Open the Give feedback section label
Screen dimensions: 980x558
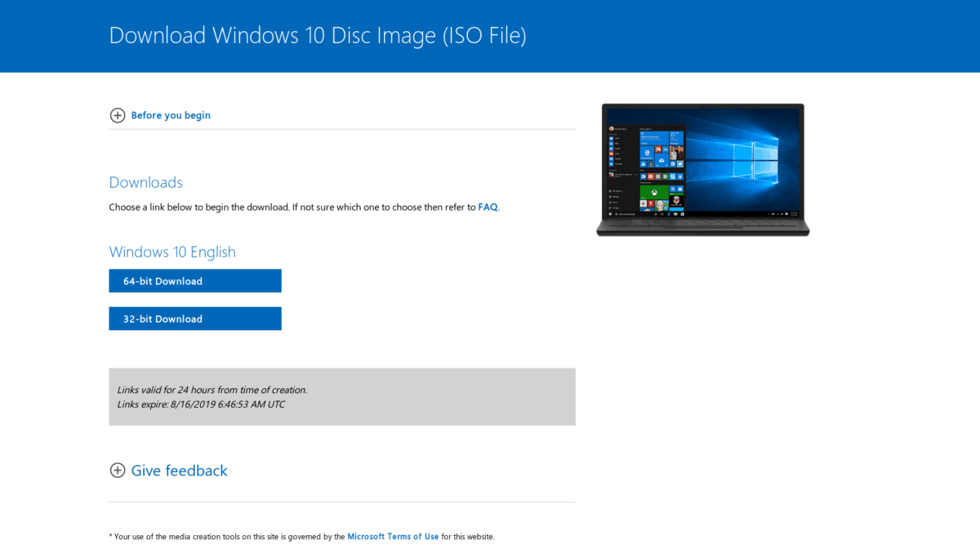point(179,471)
